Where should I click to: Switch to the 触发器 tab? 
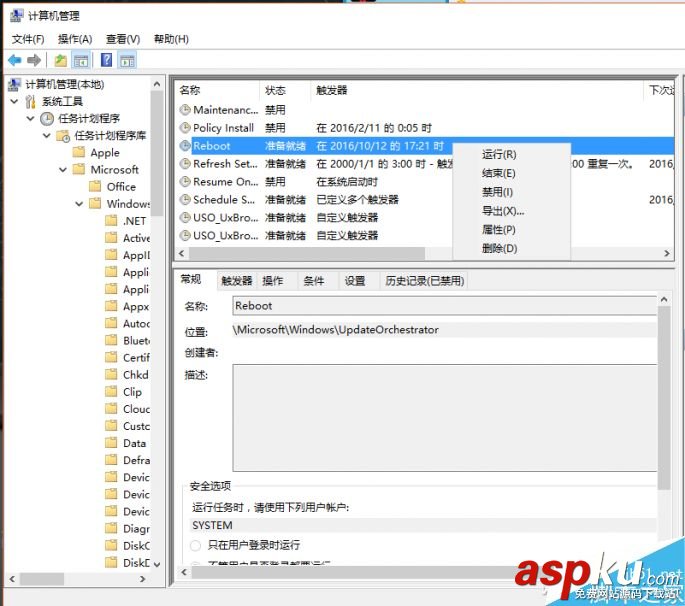click(237, 281)
